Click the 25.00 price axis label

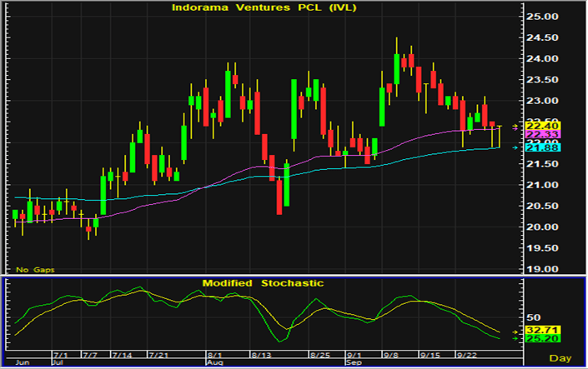coord(542,17)
